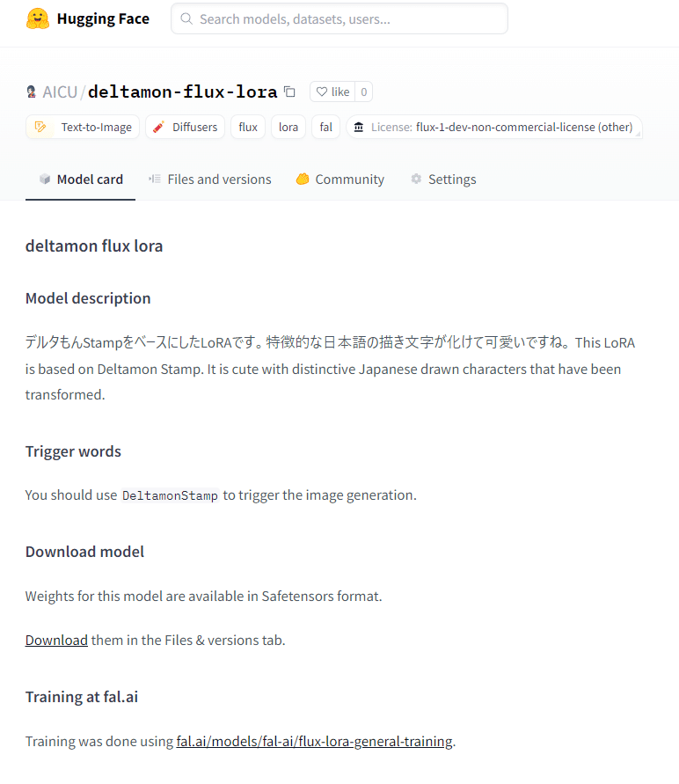Image resolution: width=679 pixels, height=784 pixels.
Task: Click the Settings gear icon
Action: [416, 179]
